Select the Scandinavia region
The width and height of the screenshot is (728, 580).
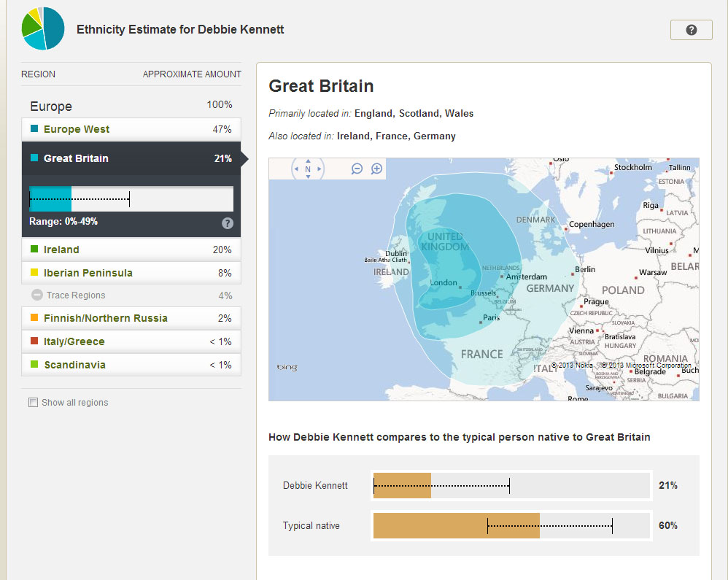(x=131, y=364)
